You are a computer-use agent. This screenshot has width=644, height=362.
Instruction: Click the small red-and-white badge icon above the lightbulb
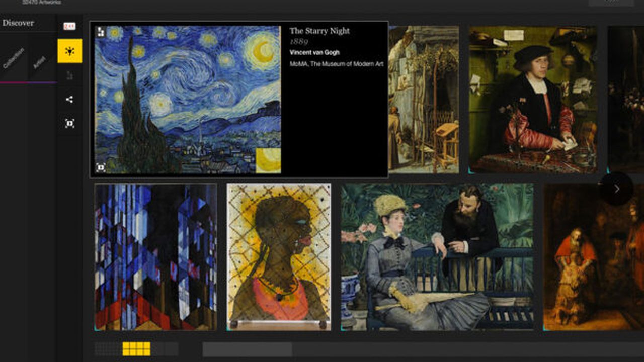pos(69,26)
